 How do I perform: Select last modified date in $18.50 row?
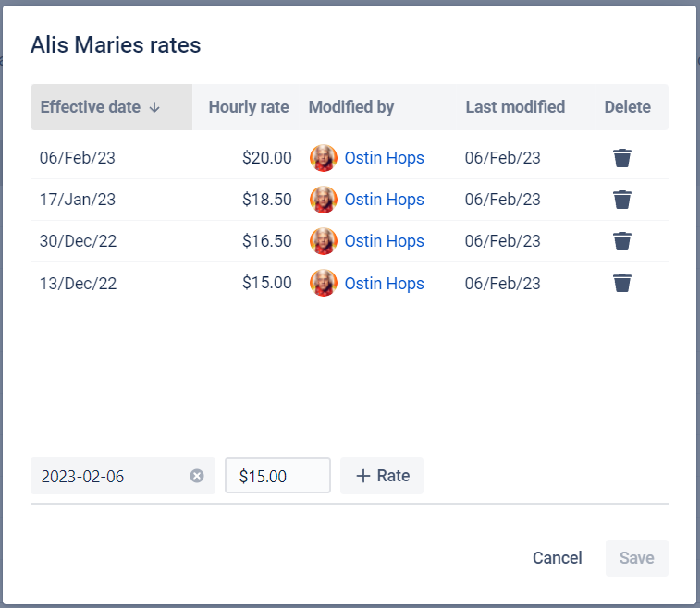[503, 200]
